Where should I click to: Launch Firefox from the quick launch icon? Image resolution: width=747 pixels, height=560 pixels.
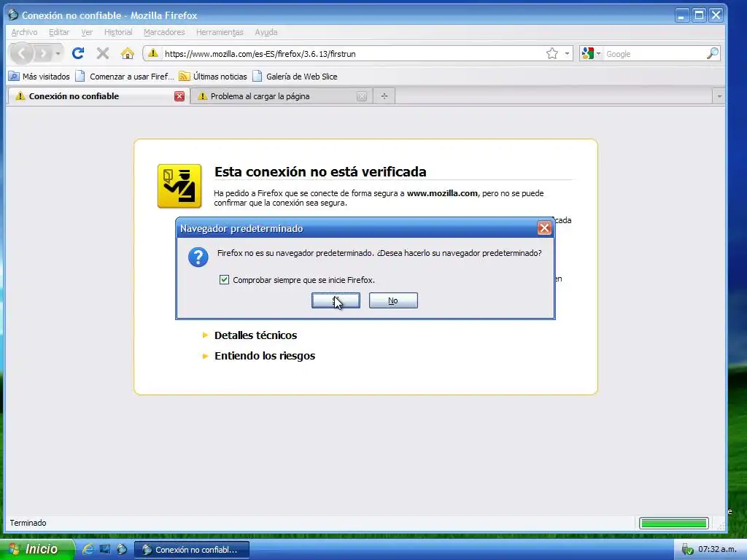coord(122,549)
